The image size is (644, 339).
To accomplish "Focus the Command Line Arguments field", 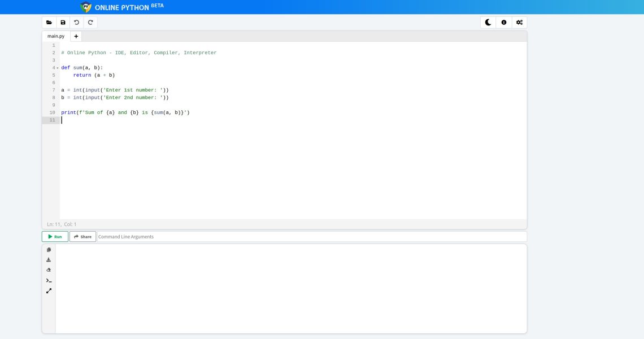I will point(311,237).
